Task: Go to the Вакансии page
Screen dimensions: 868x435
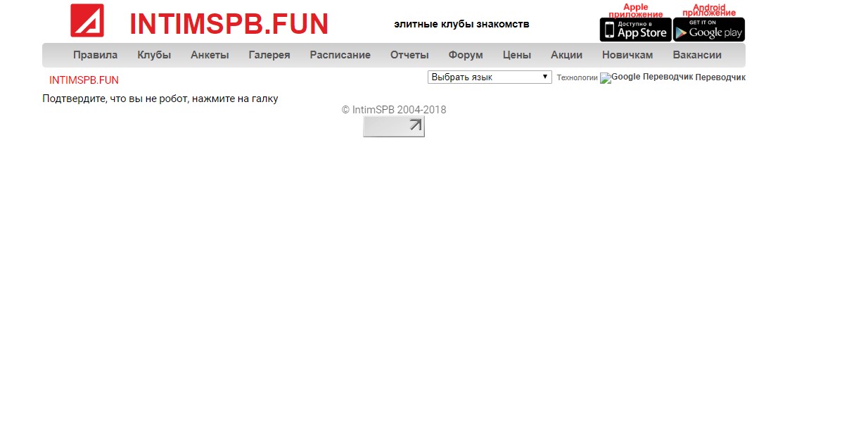Action: (x=697, y=55)
